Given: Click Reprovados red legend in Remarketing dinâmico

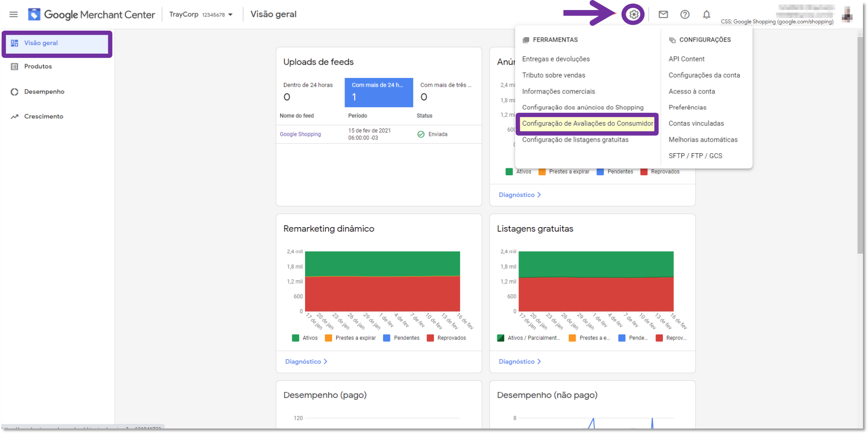Looking at the screenshot, I should pos(446,338).
